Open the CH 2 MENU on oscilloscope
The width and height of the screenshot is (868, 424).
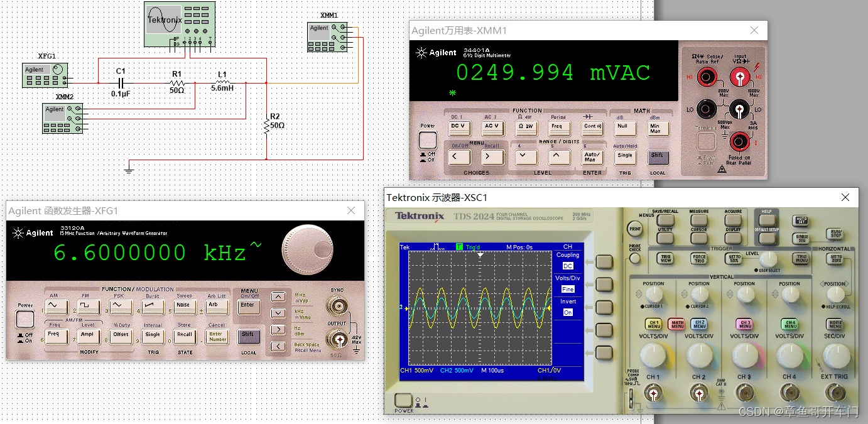[x=698, y=324]
